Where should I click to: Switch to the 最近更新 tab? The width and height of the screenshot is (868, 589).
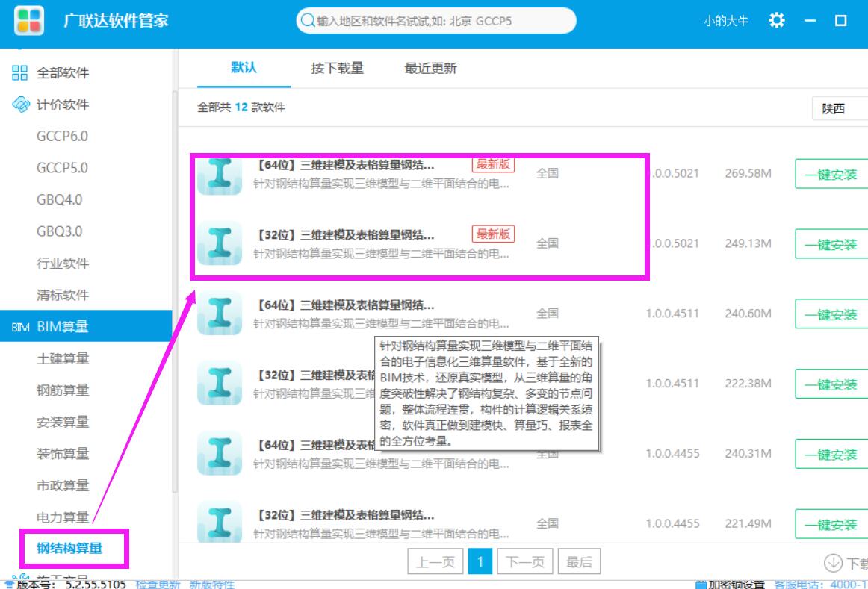[431, 68]
